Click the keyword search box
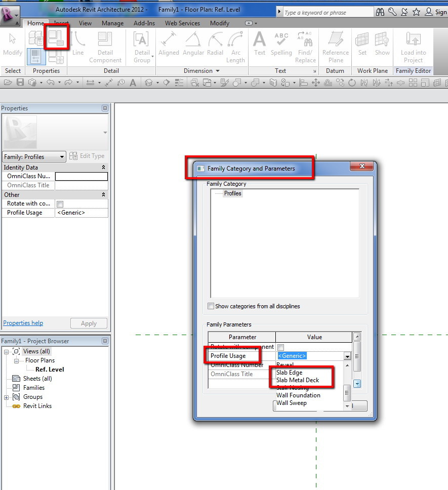This screenshot has width=448, height=490. pyautogui.click(x=328, y=13)
